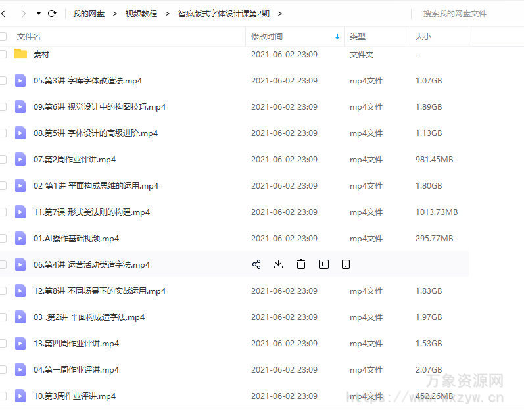Viewport: 524px width, 420px height.
Task: Check the box for 01.AI操作基础视频.mp4
Action: (x=3, y=238)
